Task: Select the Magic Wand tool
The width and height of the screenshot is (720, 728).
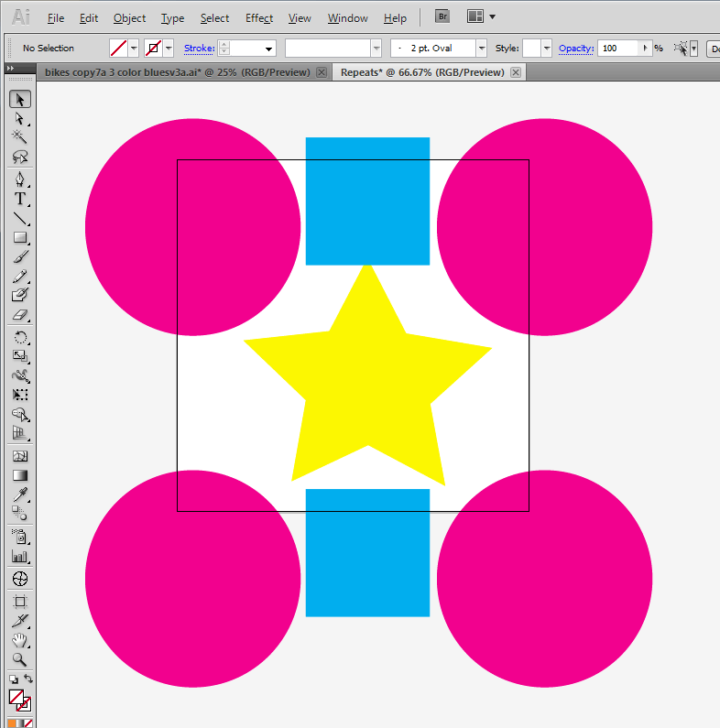Action: pos(19,136)
